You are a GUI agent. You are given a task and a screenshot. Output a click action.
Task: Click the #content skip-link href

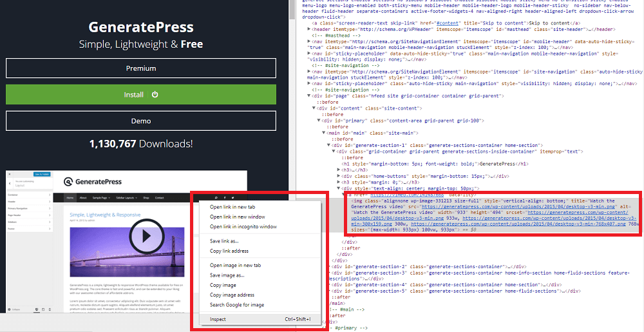click(446, 23)
